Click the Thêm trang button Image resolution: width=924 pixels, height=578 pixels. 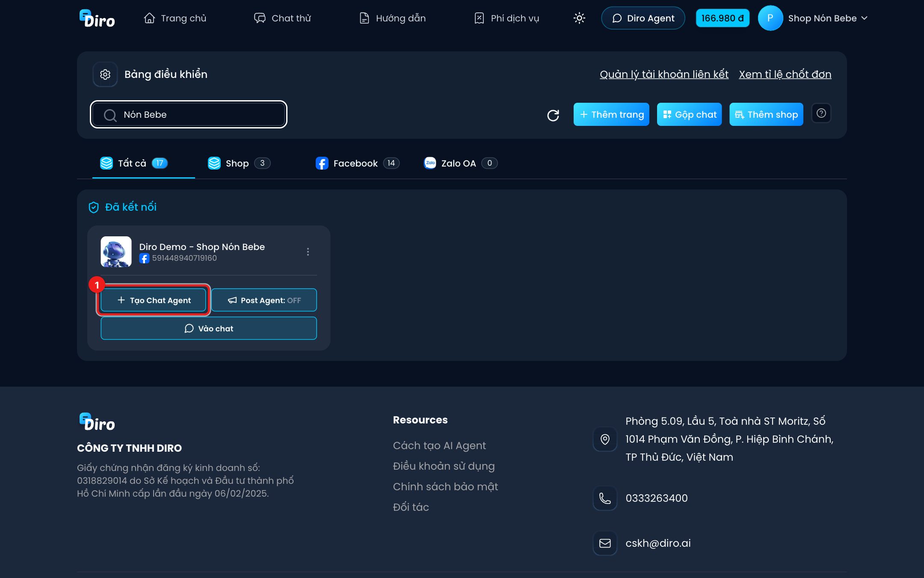pyautogui.click(x=611, y=114)
